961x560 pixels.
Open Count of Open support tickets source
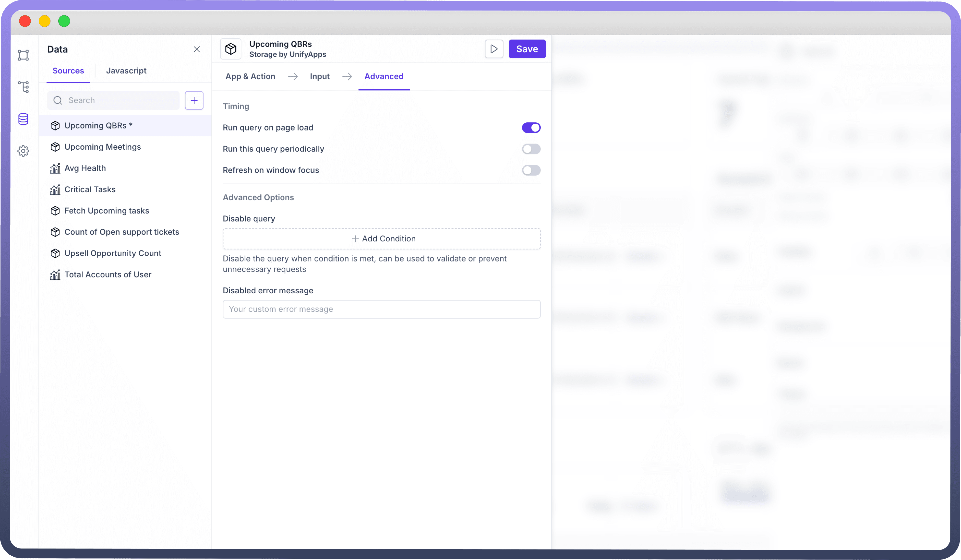click(x=122, y=232)
